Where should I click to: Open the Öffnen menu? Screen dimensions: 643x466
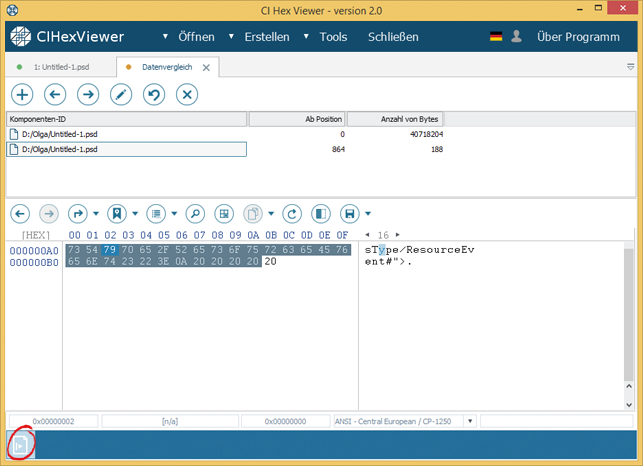point(196,37)
